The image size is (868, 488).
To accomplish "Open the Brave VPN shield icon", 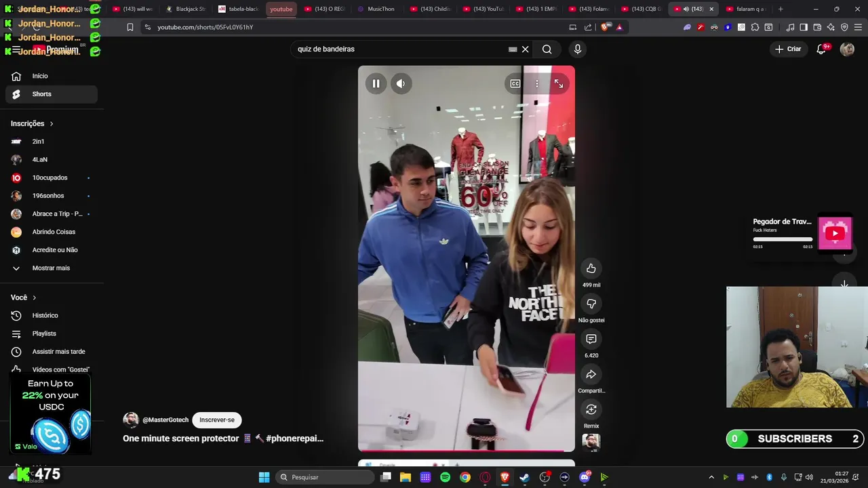I will (844, 27).
